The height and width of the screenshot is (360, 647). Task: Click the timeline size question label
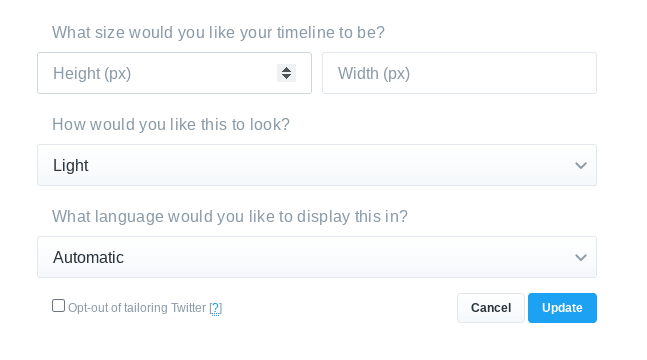[x=218, y=32]
